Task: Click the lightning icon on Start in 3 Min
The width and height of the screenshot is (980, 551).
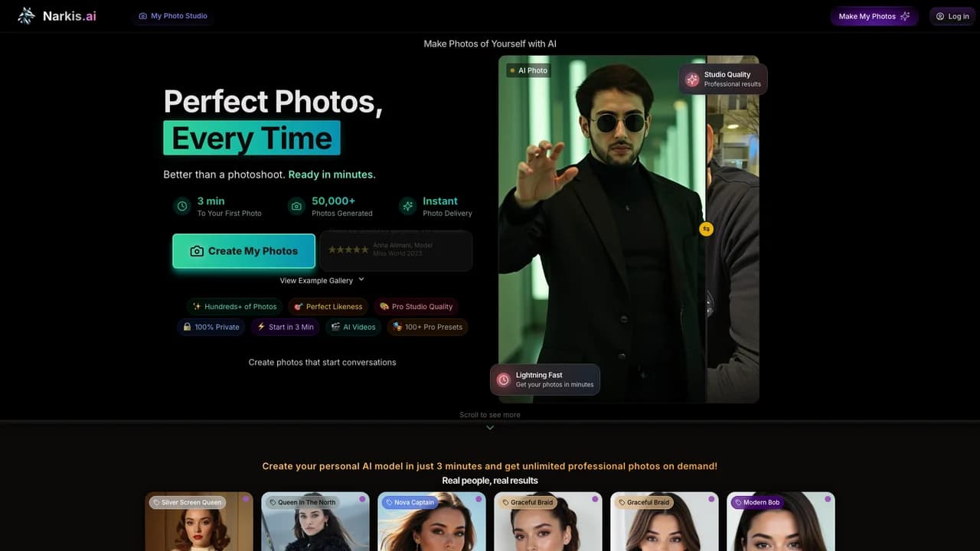Action: (x=261, y=327)
